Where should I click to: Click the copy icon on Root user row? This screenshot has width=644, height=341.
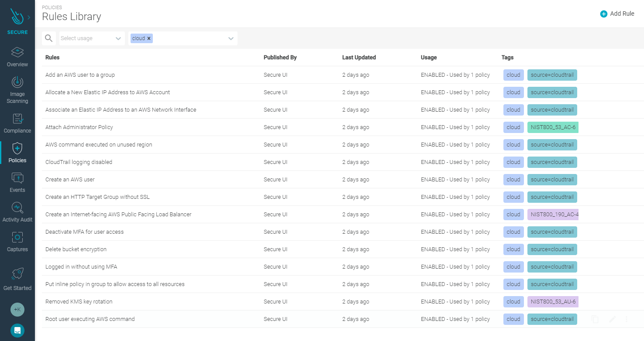point(595,319)
